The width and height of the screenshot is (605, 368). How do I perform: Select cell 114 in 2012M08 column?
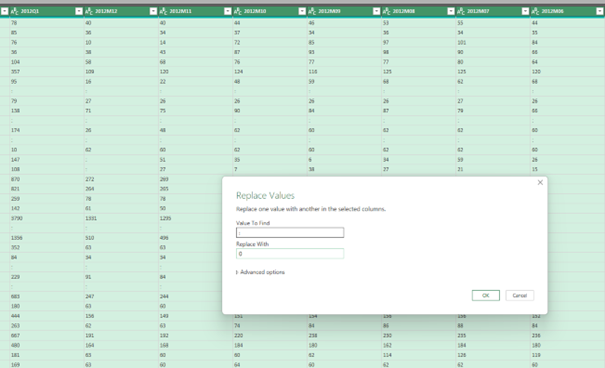(x=419, y=355)
